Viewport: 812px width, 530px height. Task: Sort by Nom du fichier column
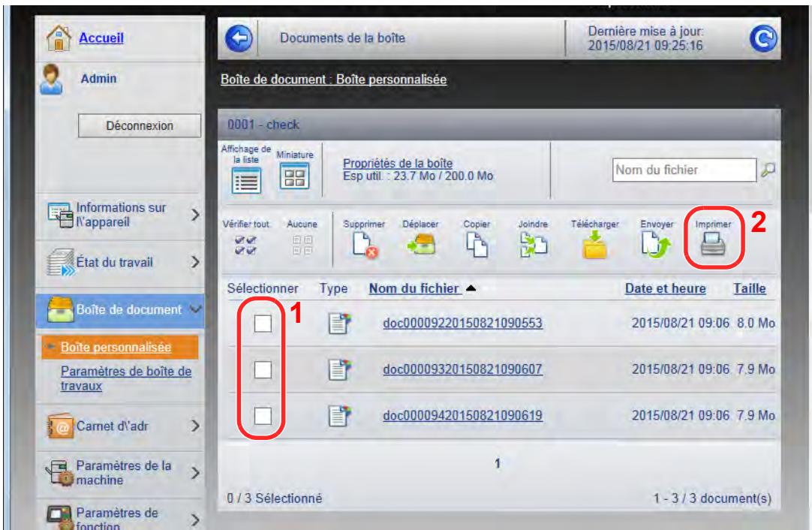414,288
